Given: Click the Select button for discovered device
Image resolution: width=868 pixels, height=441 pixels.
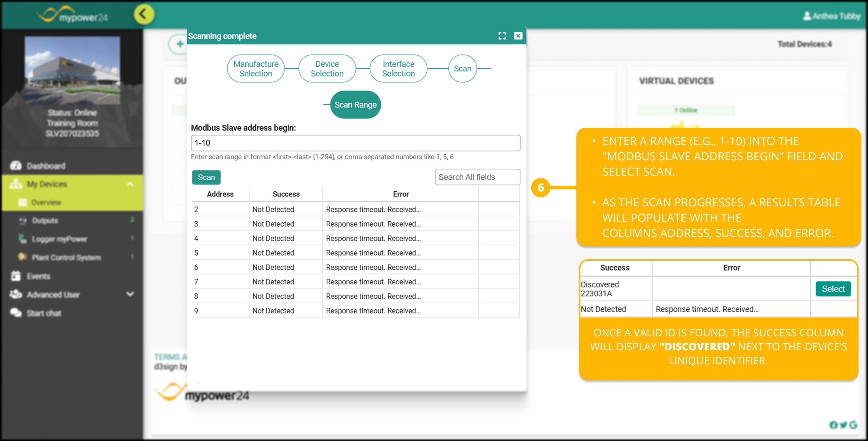Looking at the screenshot, I should [x=833, y=289].
